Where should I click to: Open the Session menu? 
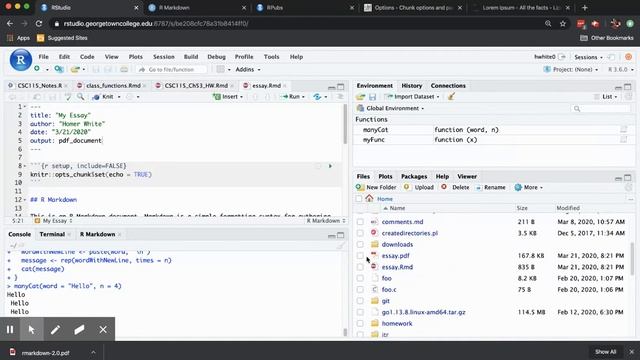coord(164,57)
